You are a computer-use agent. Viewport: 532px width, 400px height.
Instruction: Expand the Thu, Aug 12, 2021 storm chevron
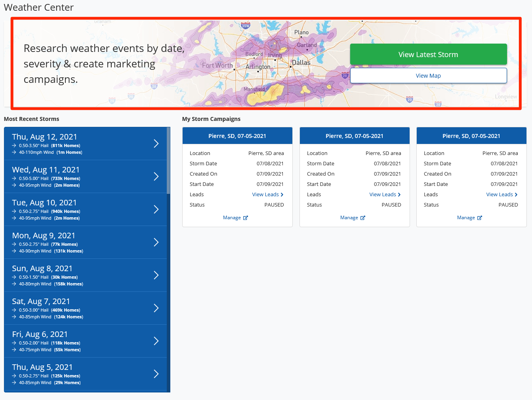tap(156, 144)
